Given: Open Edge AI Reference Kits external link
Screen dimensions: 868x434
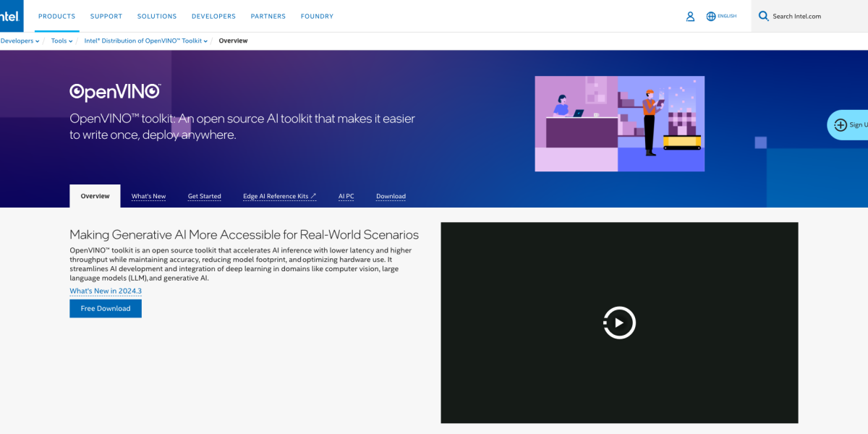Looking at the screenshot, I should pyautogui.click(x=279, y=196).
